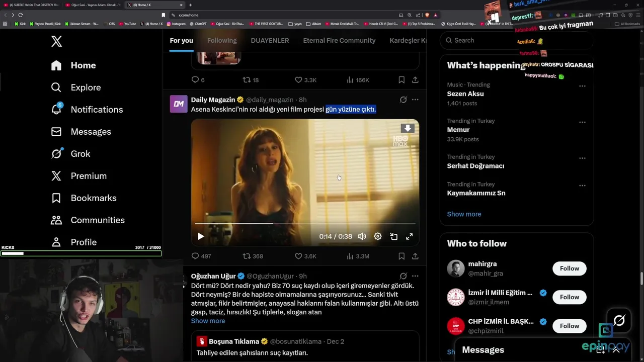Open Bookmarks from sidebar
644x362 pixels.
(84, 198)
